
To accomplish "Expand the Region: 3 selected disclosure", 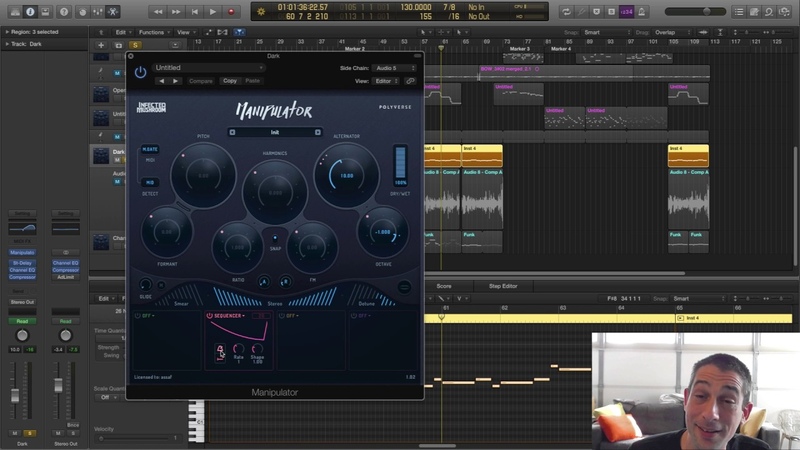I will (x=7, y=32).
